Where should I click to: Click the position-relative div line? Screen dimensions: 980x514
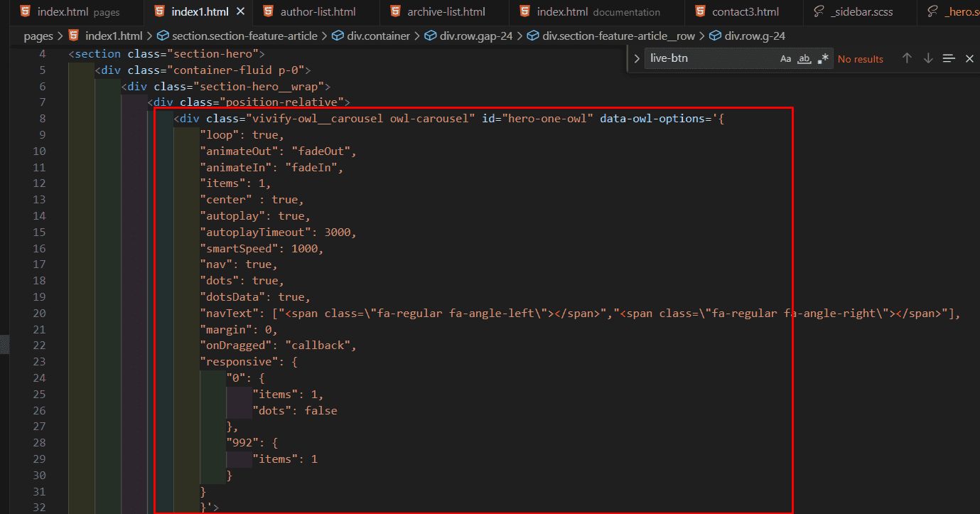(x=249, y=103)
